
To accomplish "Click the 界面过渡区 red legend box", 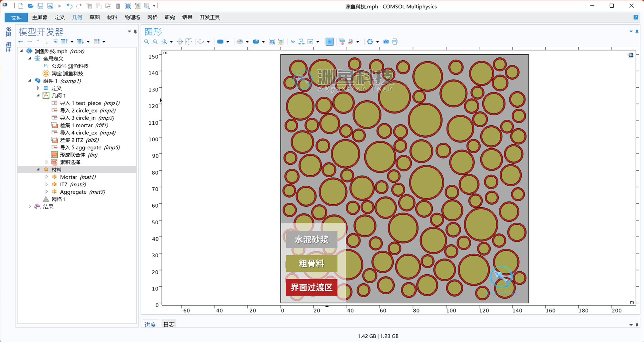I will tap(311, 287).
